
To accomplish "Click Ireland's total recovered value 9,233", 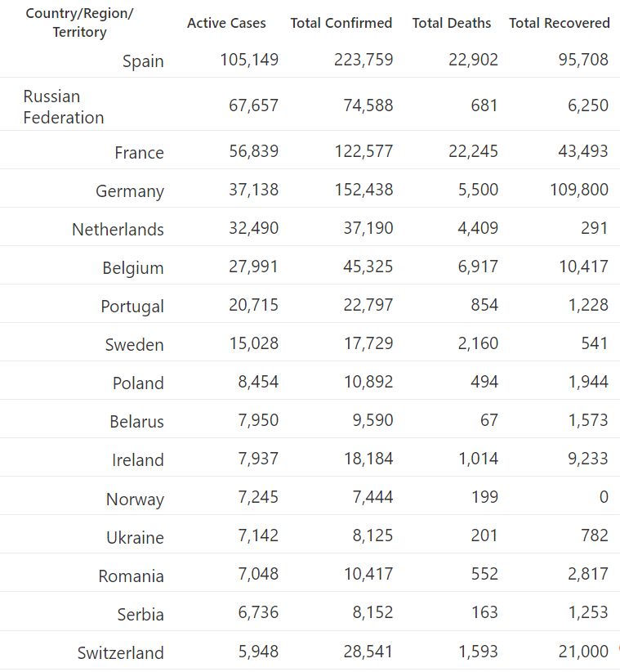I will 588,459.
